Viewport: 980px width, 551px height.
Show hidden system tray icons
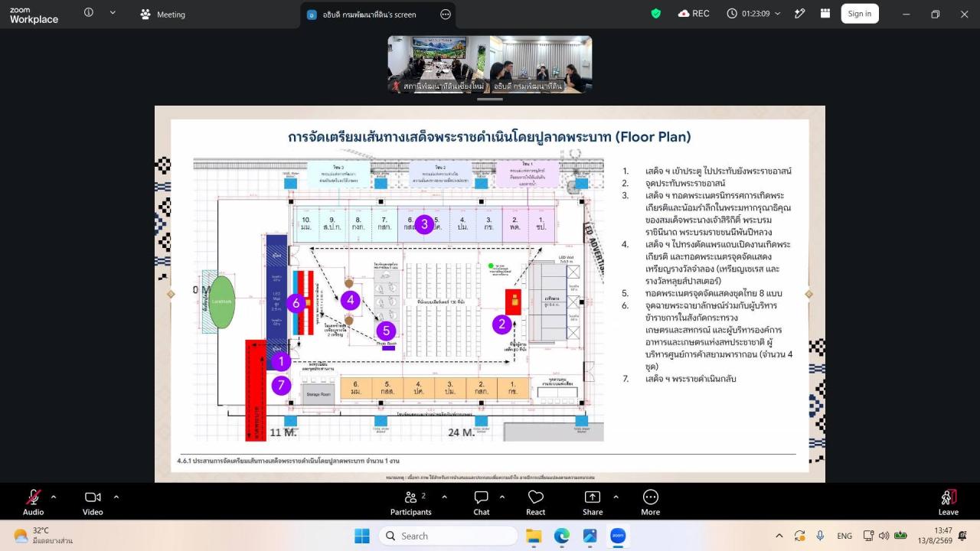[779, 536]
